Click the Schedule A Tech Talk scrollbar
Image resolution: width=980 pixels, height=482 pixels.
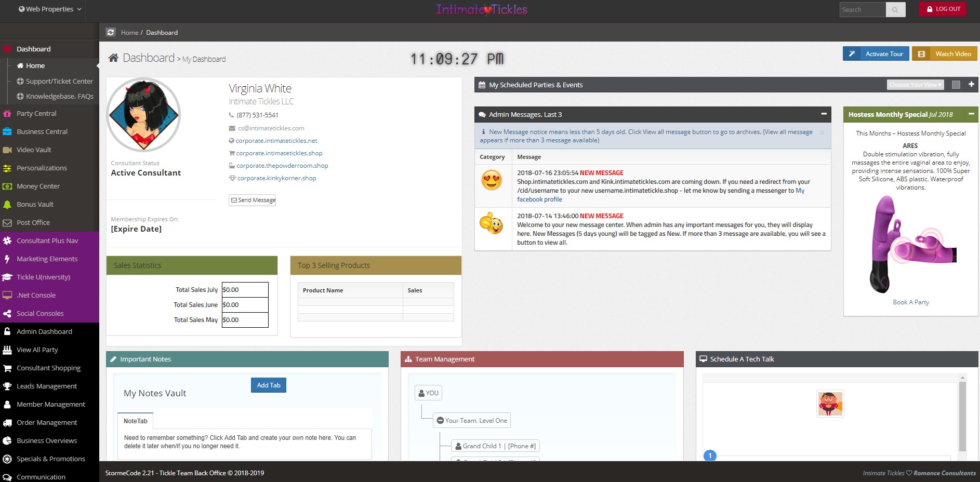[x=962, y=416]
